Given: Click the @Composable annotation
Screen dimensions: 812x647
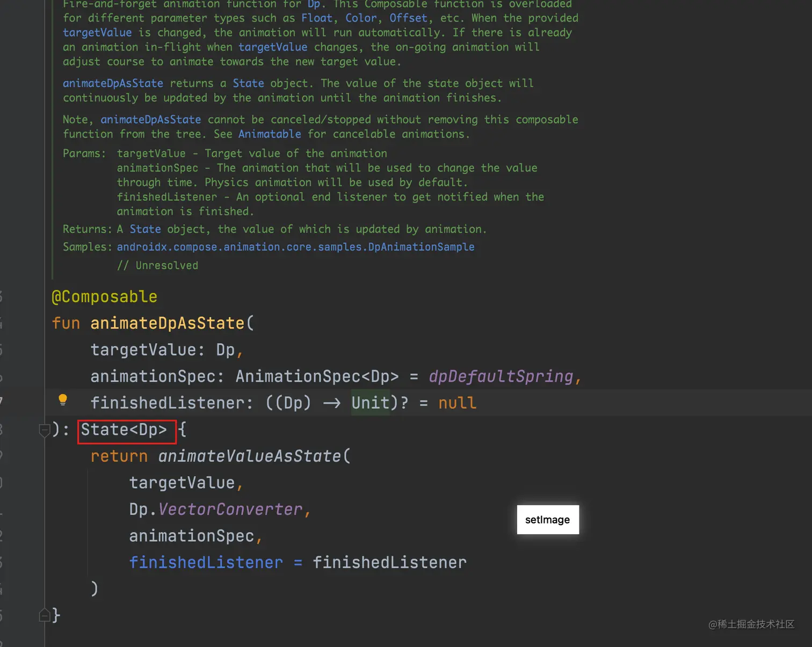Looking at the screenshot, I should pyautogui.click(x=104, y=297).
